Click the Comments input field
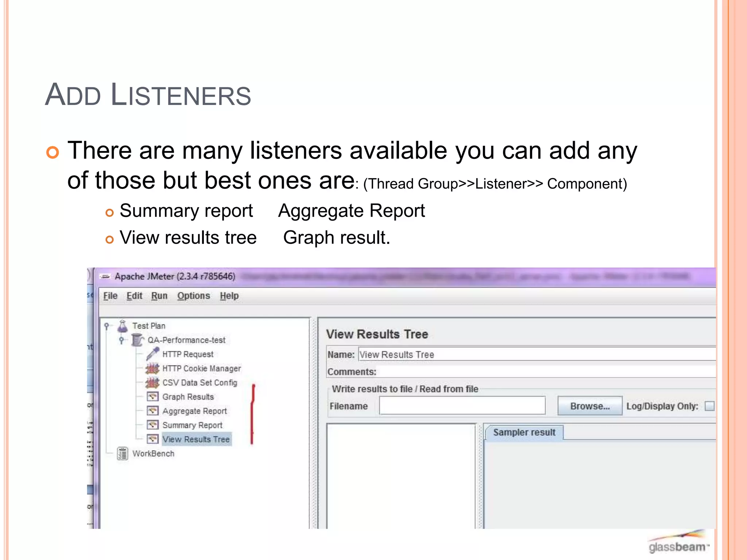747x560 pixels. tap(546, 372)
